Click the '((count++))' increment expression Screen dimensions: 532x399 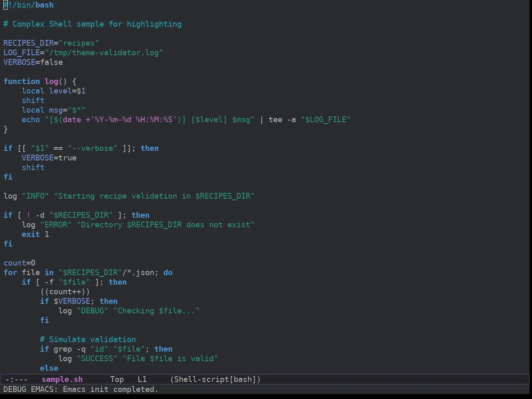(x=65, y=292)
